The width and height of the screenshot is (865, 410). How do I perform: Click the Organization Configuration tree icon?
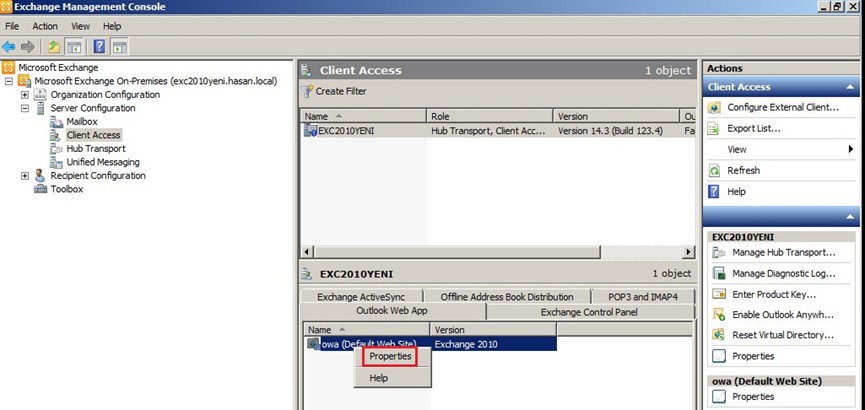coord(40,94)
